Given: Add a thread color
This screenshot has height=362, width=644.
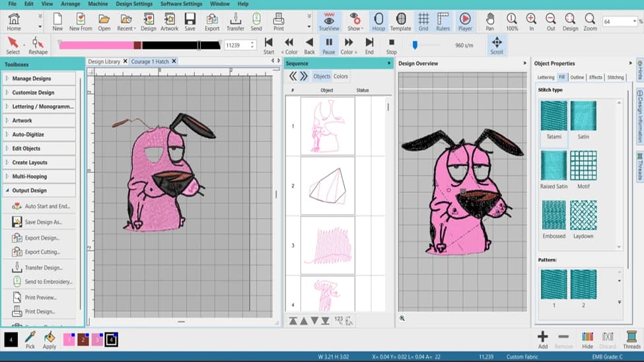Looking at the screenshot, I should [542, 340].
